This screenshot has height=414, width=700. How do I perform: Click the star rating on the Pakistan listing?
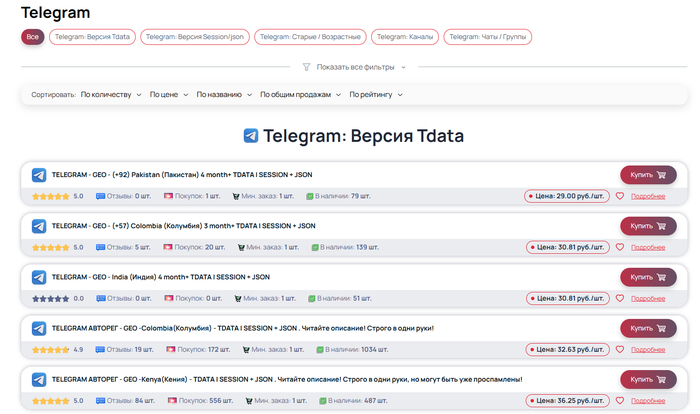[x=50, y=196]
